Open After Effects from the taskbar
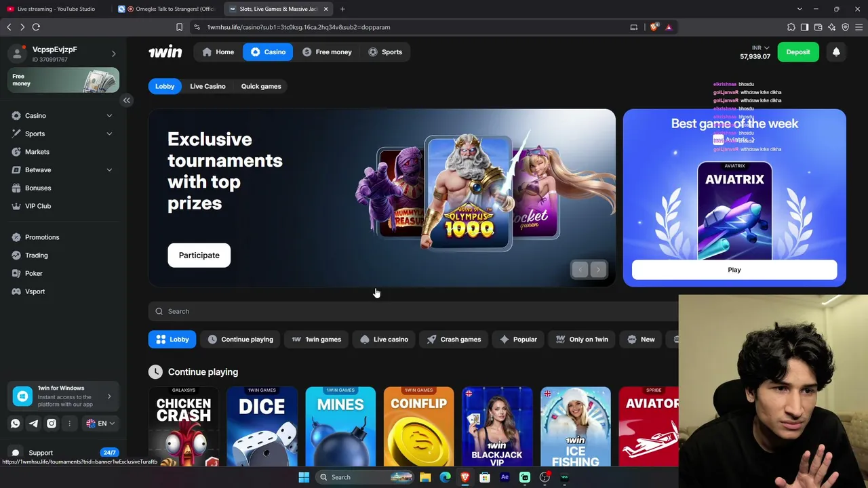Viewport: 868px width, 488px height. (x=505, y=477)
